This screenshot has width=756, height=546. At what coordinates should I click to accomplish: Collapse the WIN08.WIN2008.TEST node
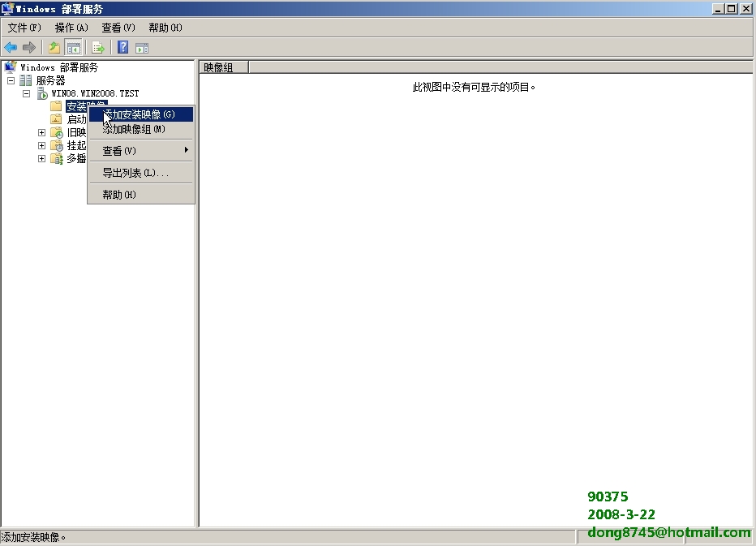[27, 93]
